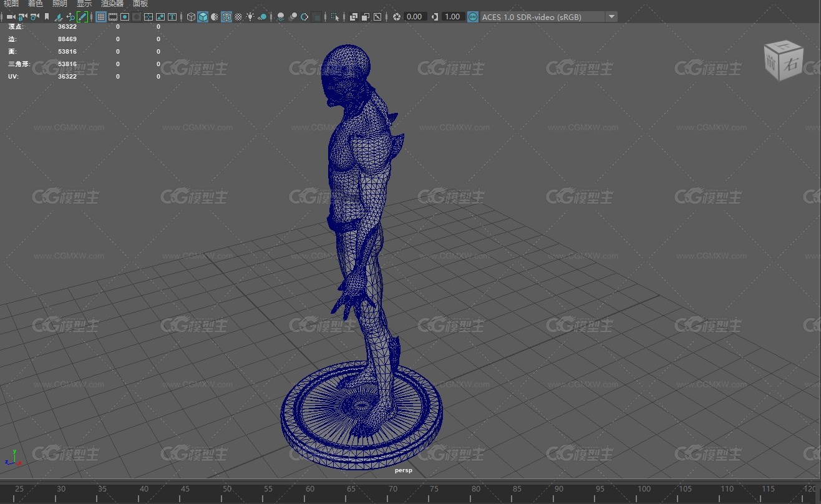
Task: Toggle X-Ray Active Components icon
Action: pos(365,17)
